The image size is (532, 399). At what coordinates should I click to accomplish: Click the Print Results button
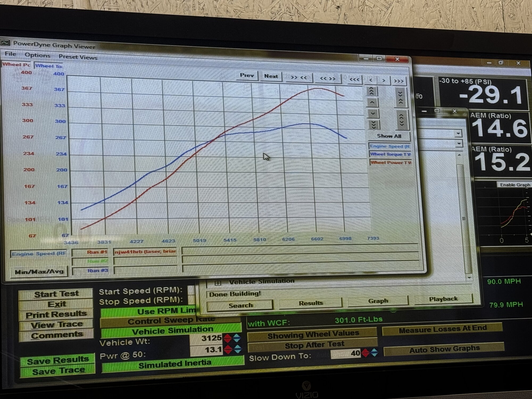click(x=56, y=314)
